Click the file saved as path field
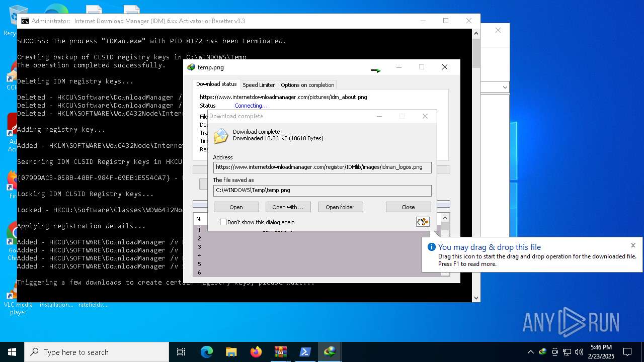The image size is (644, 362). pos(322,190)
